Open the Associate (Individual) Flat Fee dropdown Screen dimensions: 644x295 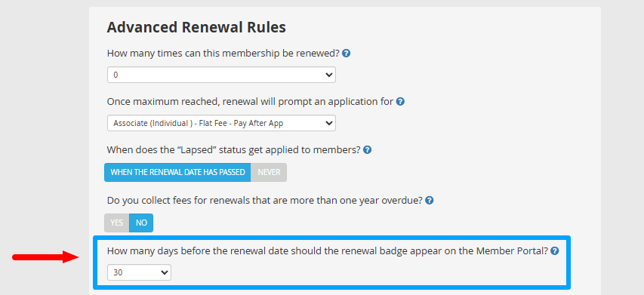point(221,123)
